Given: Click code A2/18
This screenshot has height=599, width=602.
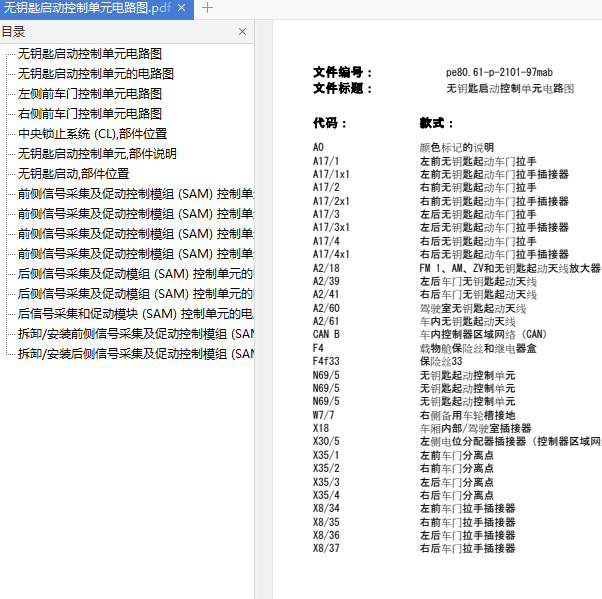Looking at the screenshot, I should pos(326,268).
